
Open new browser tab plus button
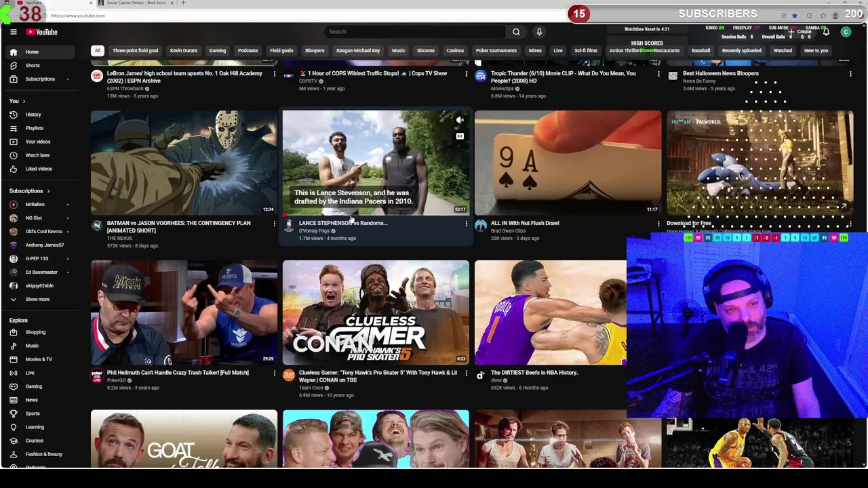[183, 3]
